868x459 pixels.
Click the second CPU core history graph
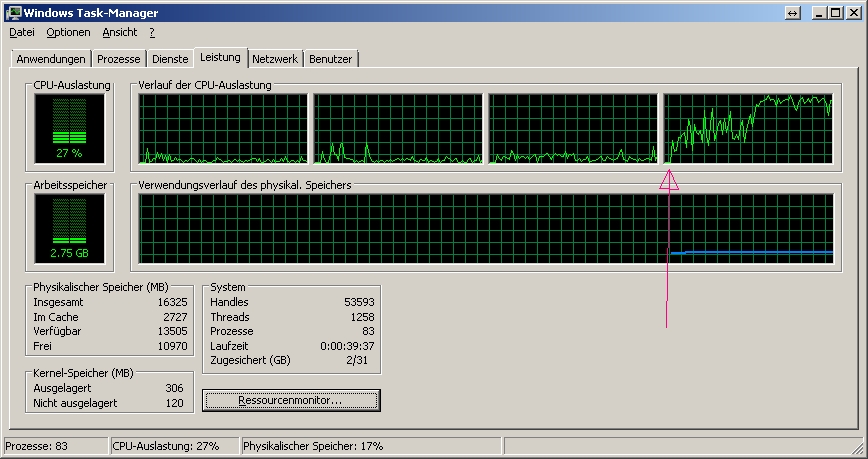click(x=398, y=129)
